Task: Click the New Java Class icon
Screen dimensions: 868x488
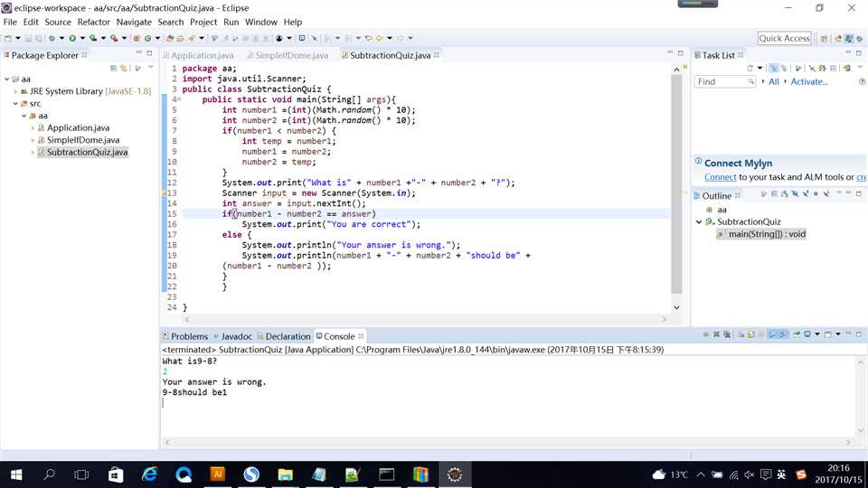Action: click(x=147, y=38)
